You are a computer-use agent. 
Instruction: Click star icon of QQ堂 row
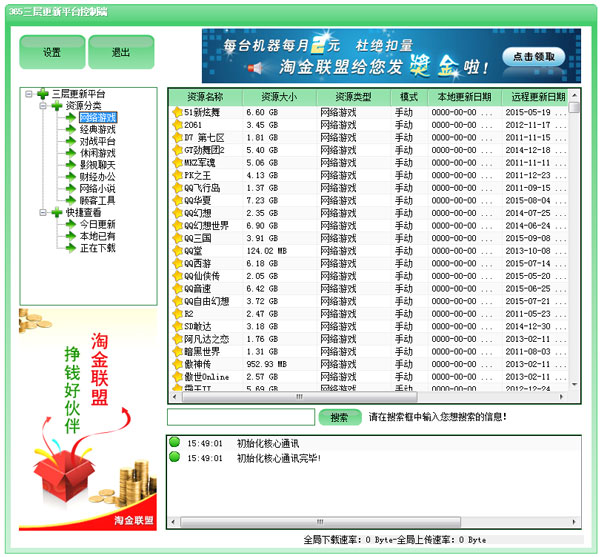tap(178, 251)
